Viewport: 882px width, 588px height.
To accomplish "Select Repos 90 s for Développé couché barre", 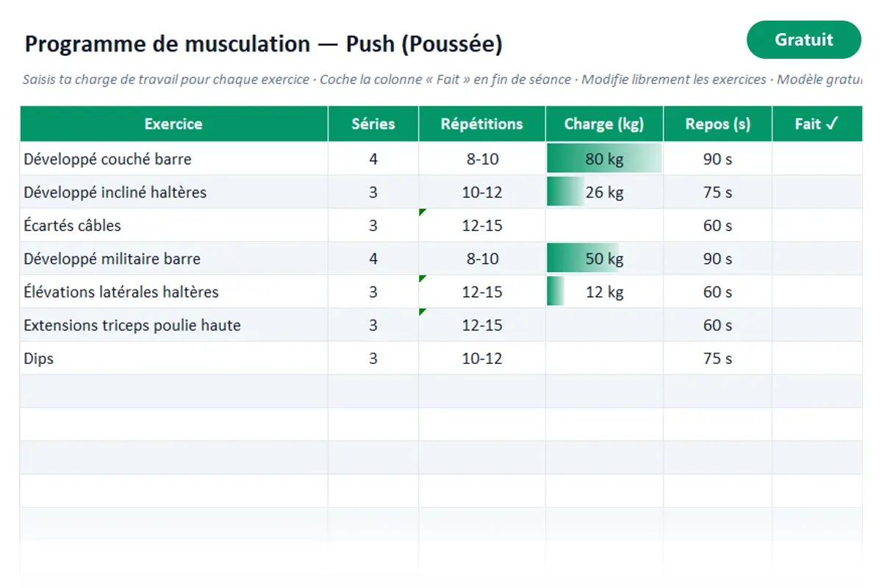I will tap(717, 159).
